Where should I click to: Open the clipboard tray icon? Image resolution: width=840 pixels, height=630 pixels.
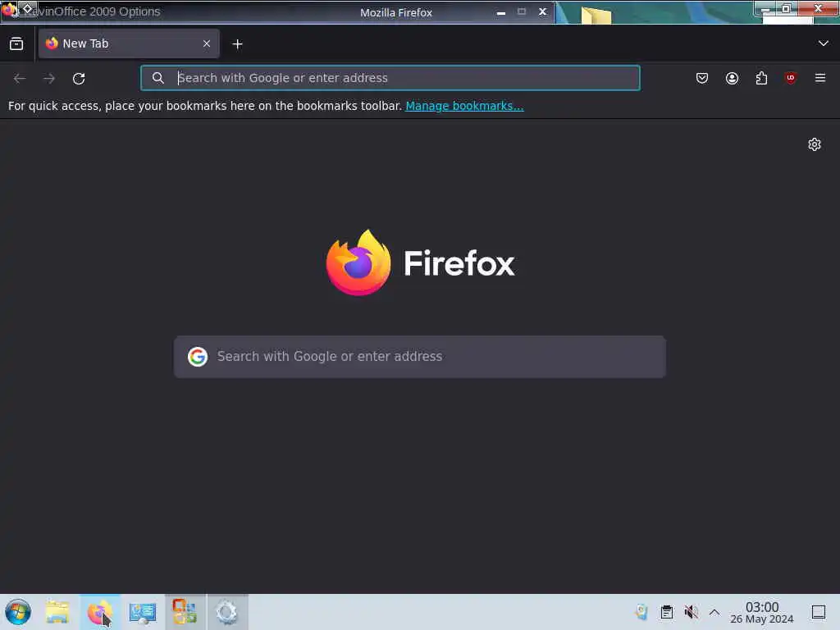click(666, 612)
